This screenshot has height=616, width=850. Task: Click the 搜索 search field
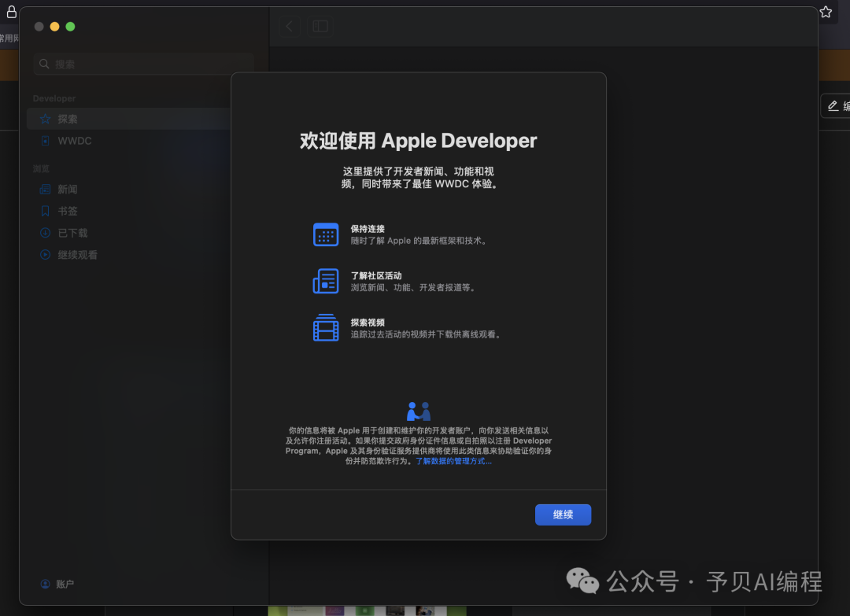143,64
